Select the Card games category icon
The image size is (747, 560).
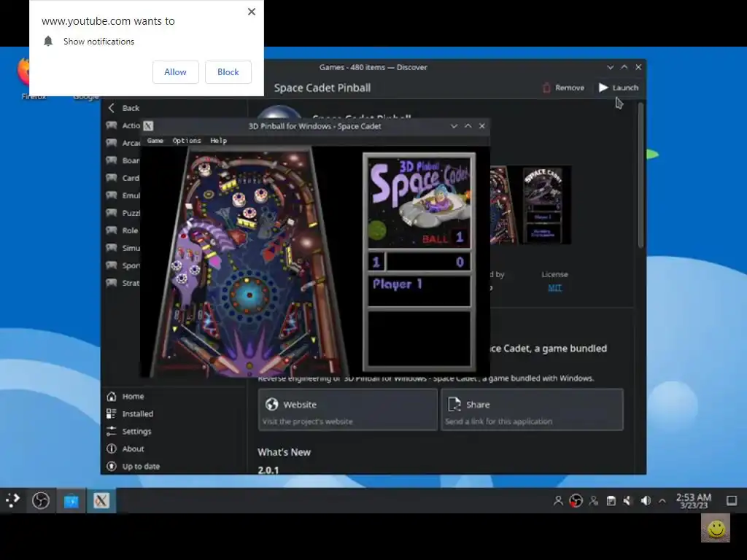pos(112,178)
